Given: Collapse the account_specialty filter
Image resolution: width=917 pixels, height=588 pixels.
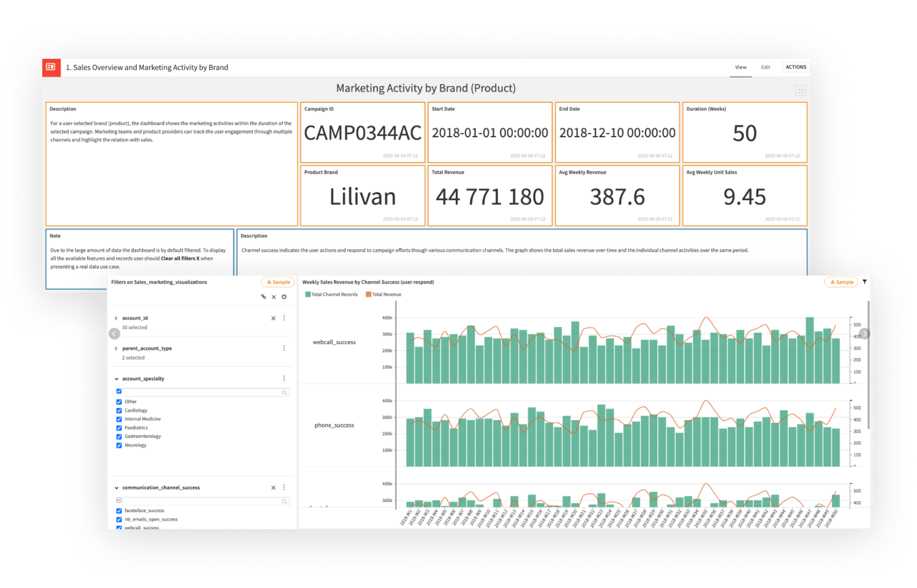Looking at the screenshot, I should pos(116,379).
